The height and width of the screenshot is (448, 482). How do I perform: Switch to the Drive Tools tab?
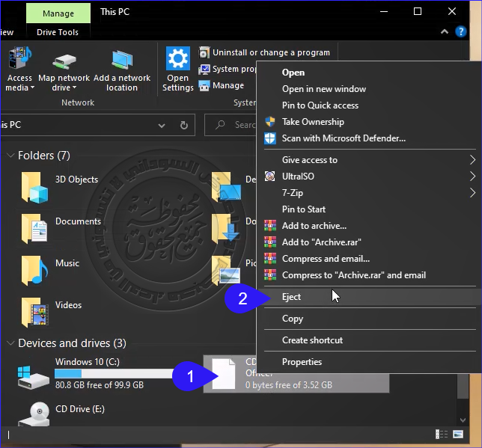[x=58, y=32]
